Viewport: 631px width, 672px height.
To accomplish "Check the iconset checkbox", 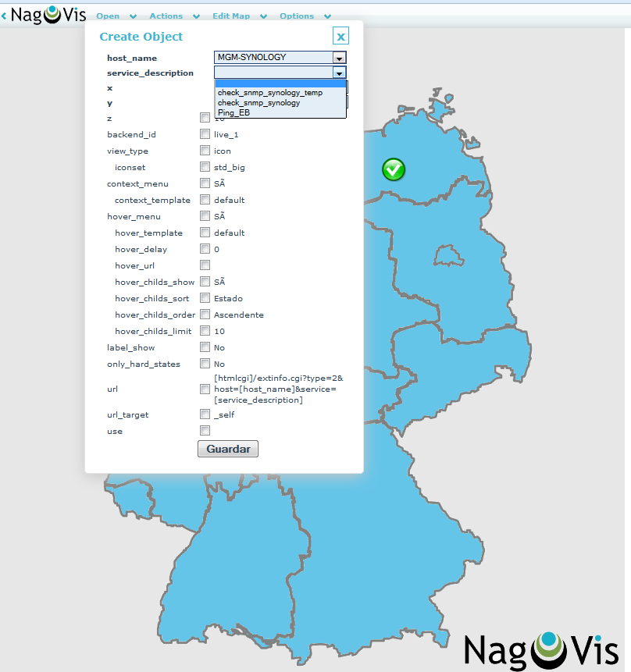I will tap(205, 167).
